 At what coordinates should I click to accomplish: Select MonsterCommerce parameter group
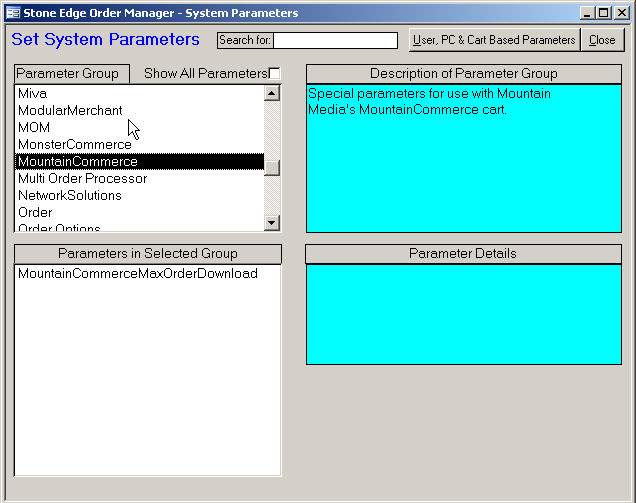click(139, 144)
